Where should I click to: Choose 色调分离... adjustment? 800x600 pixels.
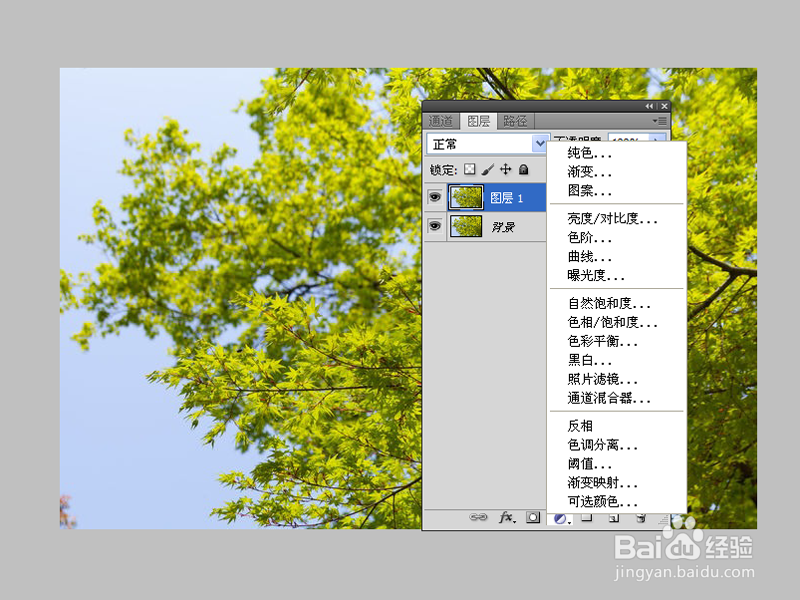[x=603, y=445]
